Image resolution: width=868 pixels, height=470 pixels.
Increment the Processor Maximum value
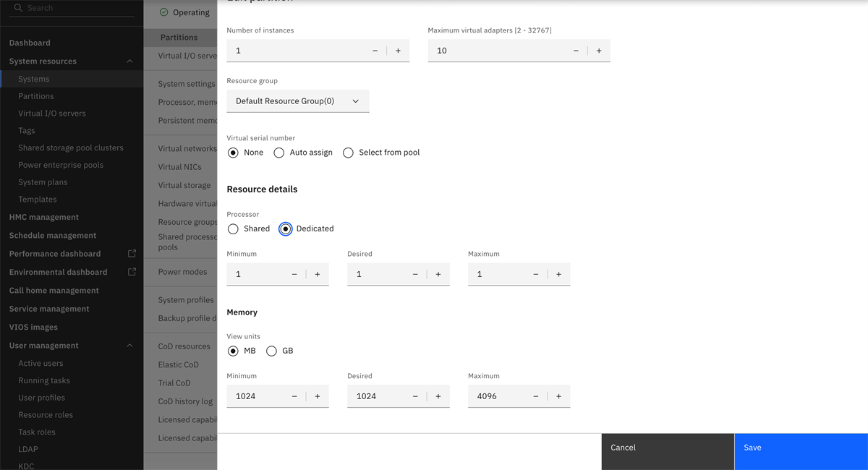coord(558,274)
